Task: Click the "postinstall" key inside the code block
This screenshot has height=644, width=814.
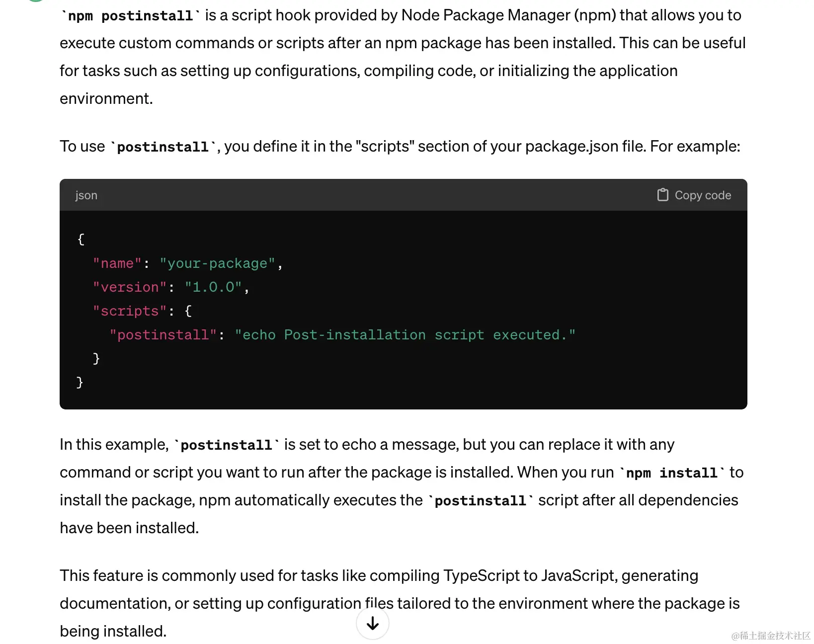Action: 163,335
